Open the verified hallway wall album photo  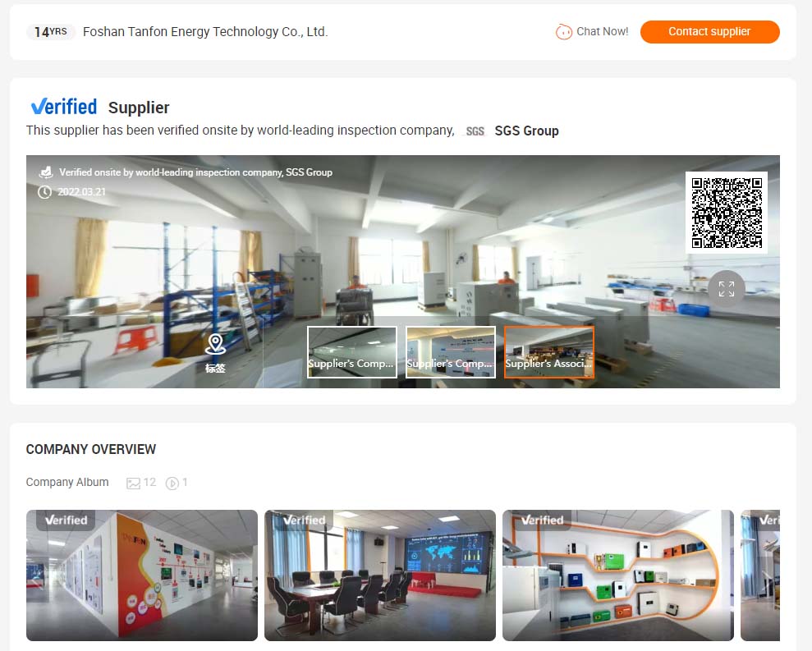tap(142, 575)
